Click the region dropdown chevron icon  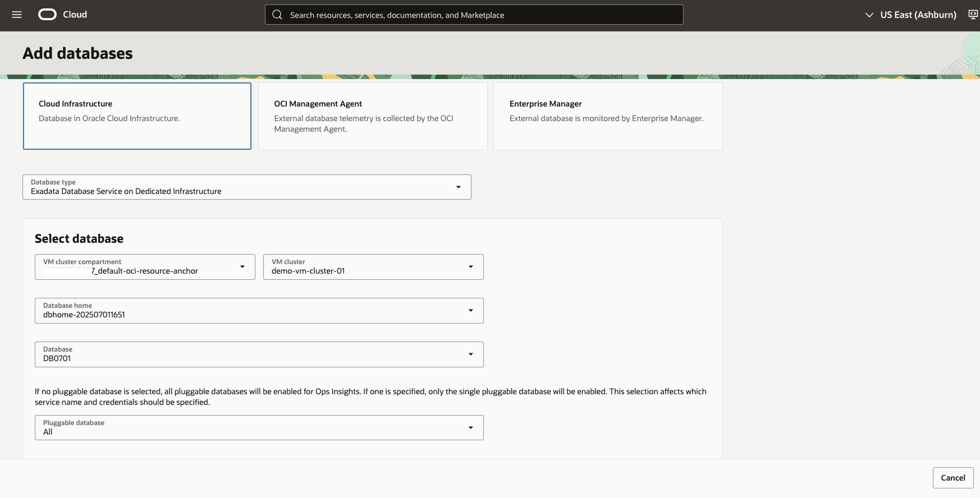tap(869, 15)
